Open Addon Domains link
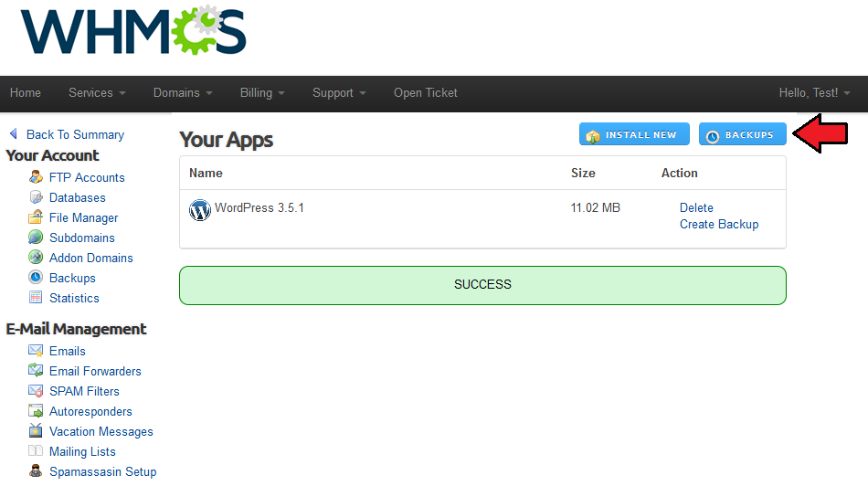868x486 pixels. pos(91,258)
